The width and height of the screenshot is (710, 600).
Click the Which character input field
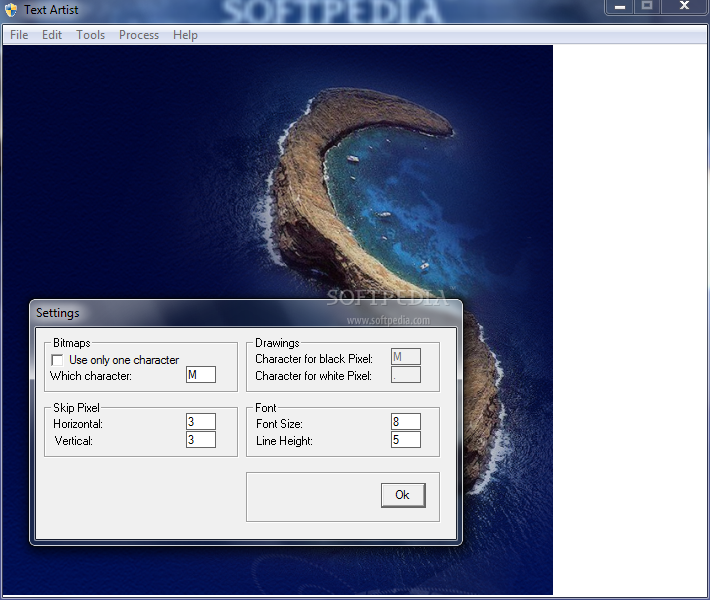click(201, 375)
